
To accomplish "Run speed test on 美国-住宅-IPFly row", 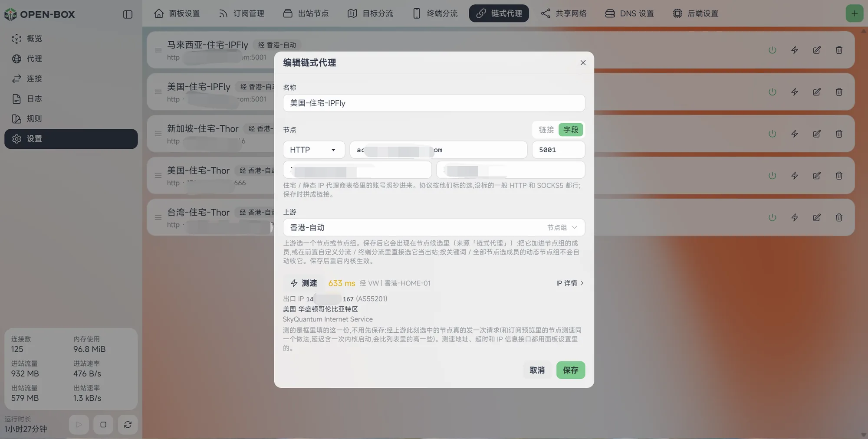I will (794, 92).
